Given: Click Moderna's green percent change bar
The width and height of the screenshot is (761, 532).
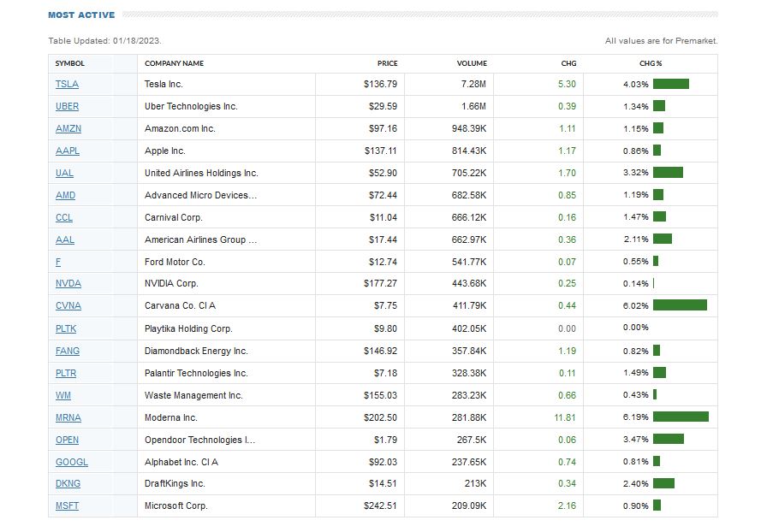Looking at the screenshot, I should tap(681, 417).
